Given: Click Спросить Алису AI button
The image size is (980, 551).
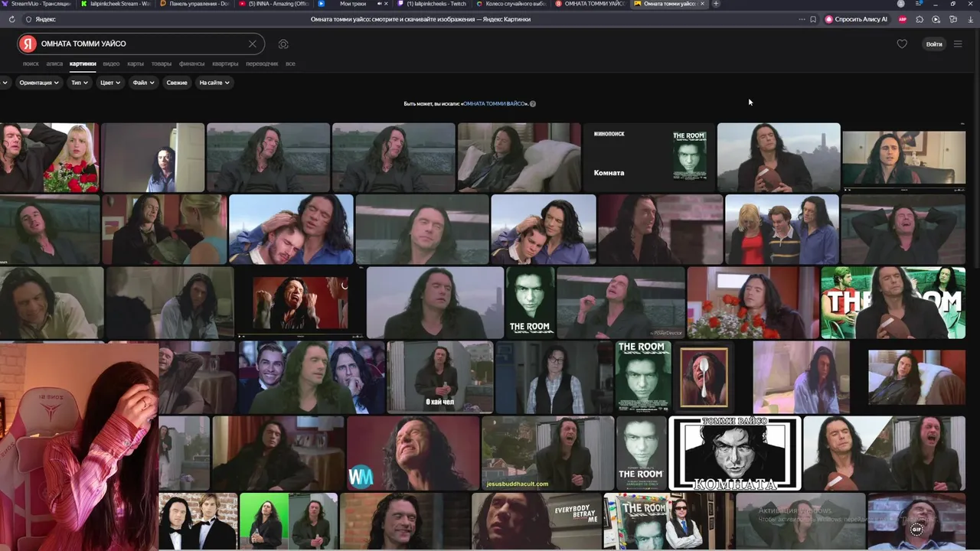Looking at the screenshot, I should 856,19.
